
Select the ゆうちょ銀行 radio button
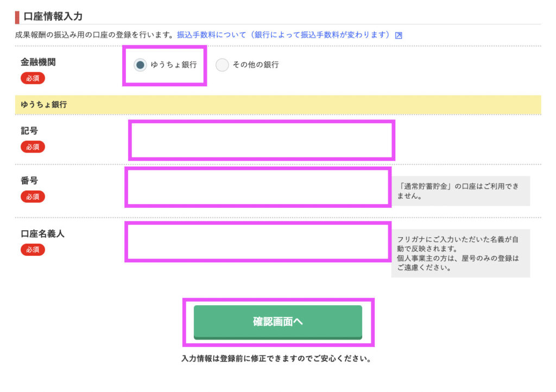[x=140, y=65]
